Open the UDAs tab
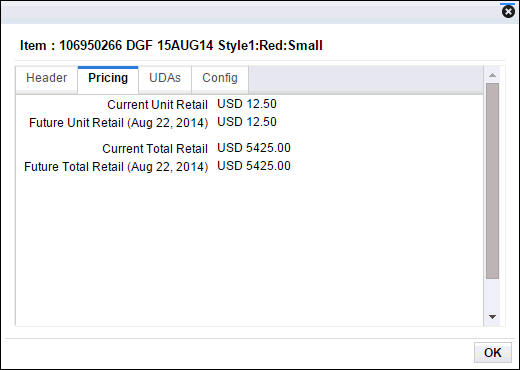 (x=165, y=79)
